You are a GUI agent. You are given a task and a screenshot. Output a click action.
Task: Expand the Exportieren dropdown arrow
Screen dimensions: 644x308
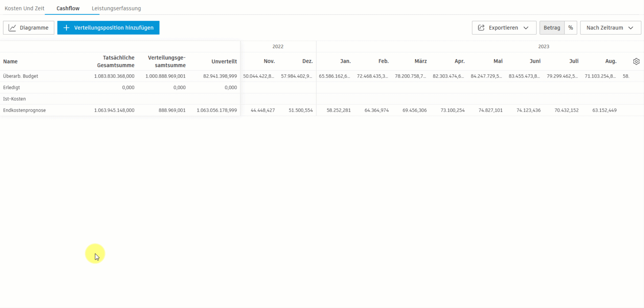tap(526, 28)
